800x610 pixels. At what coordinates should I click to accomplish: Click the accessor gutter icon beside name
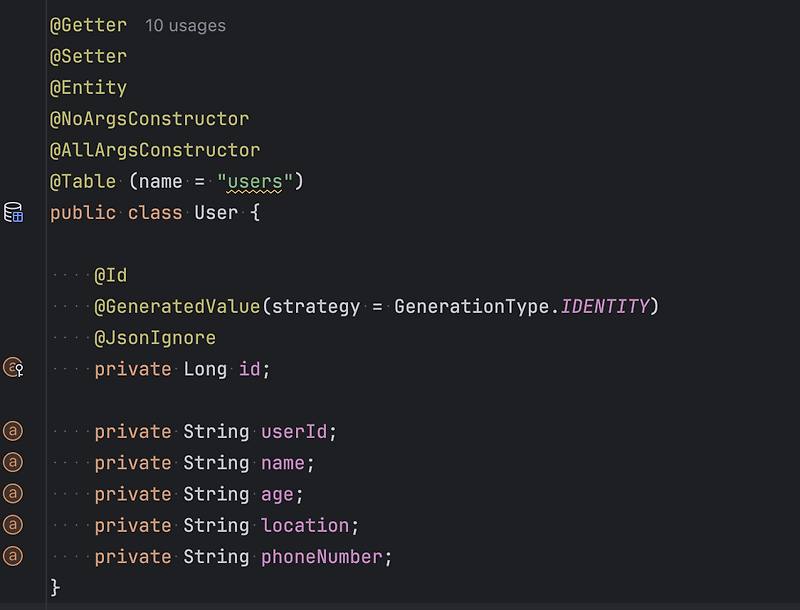point(14,462)
